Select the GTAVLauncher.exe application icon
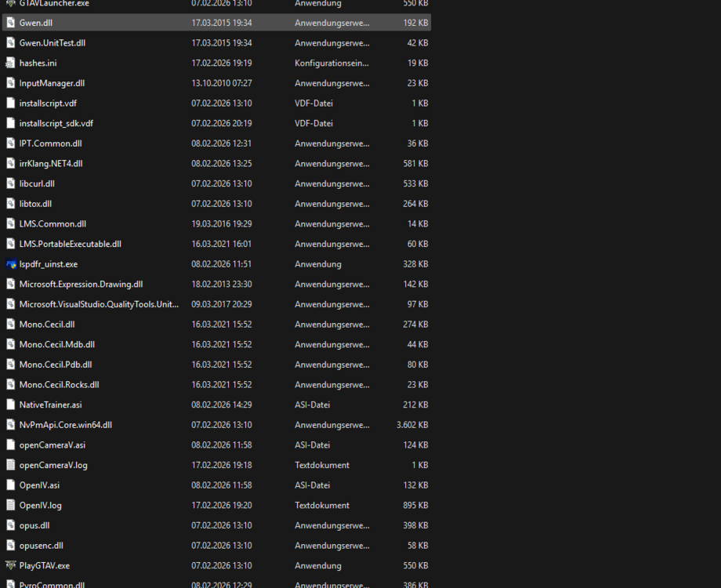The width and height of the screenshot is (721, 588). [11, 4]
